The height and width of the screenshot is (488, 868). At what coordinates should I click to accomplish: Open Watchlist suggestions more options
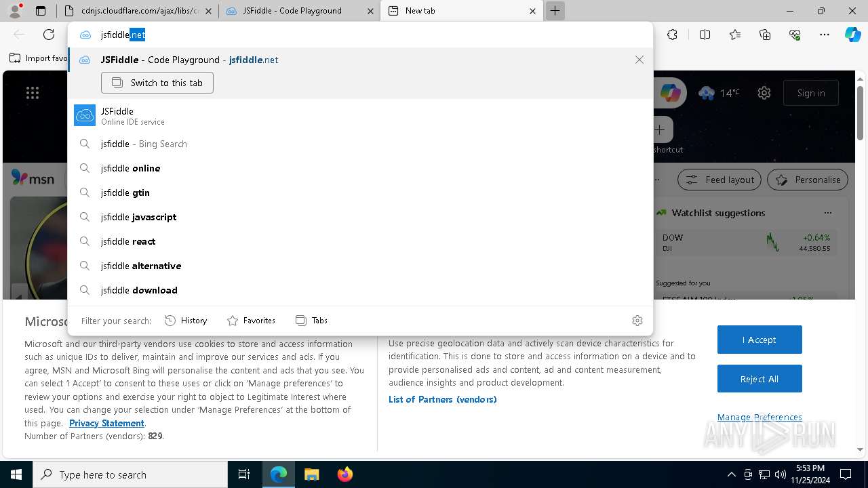click(x=827, y=213)
